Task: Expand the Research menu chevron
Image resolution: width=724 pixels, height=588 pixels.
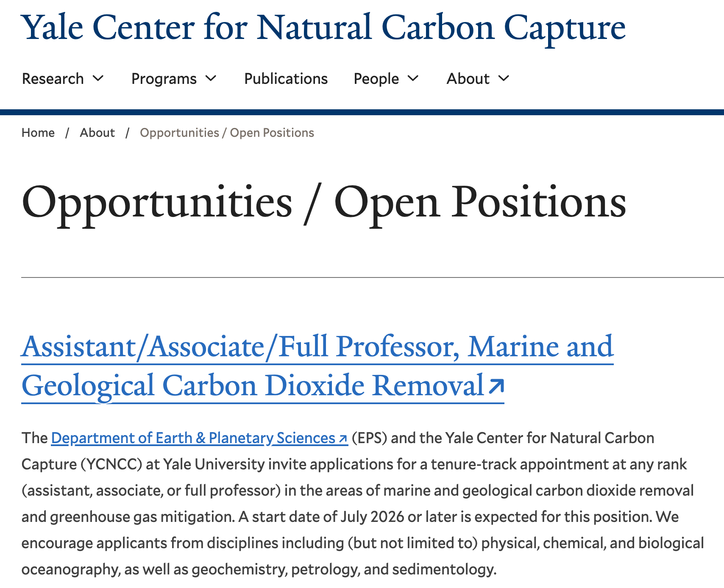Action: tap(98, 78)
